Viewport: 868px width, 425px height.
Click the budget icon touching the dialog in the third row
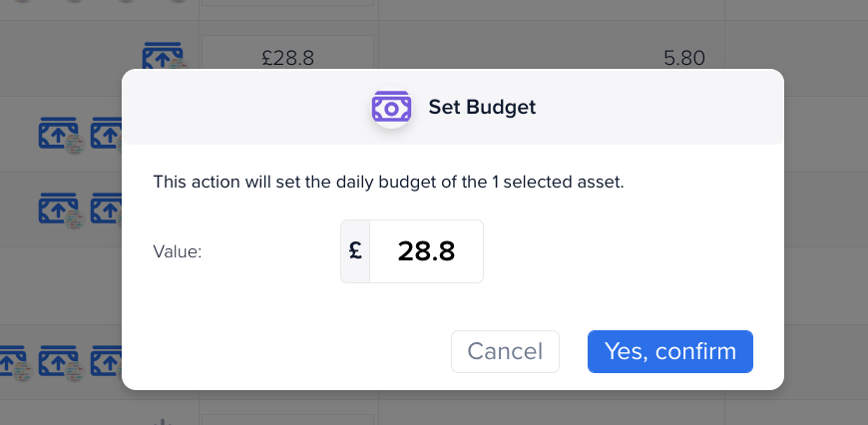coord(107,209)
